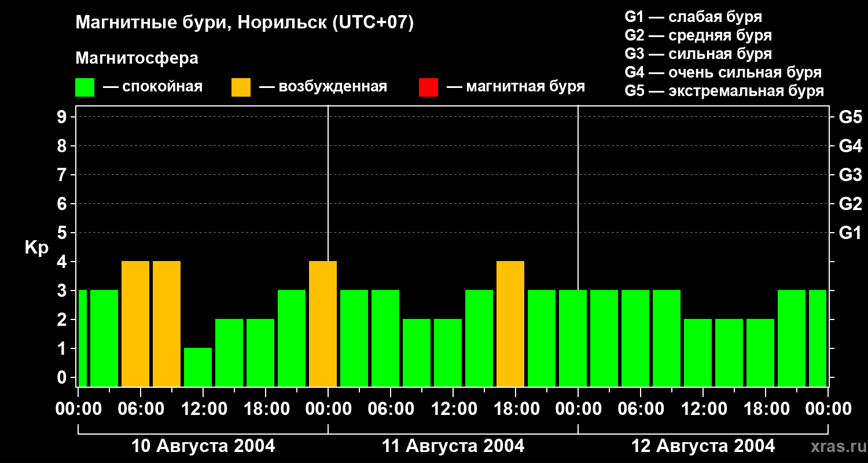Click the '12:00' tick label for 11 August
Viewport: 868px width, 463px height.
[453, 409]
